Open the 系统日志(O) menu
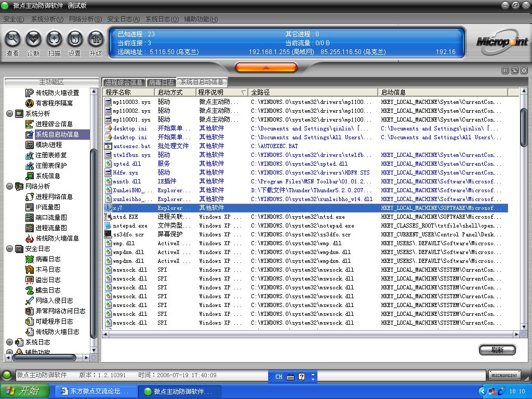The height and width of the screenshot is (399, 532). [x=162, y=19]
